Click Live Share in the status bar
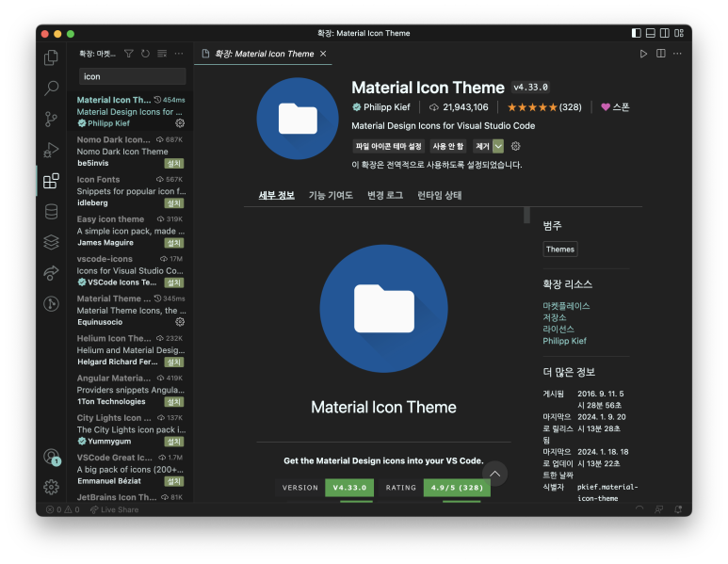Viewport: 728px width, 564px height. tap(114, 509)
